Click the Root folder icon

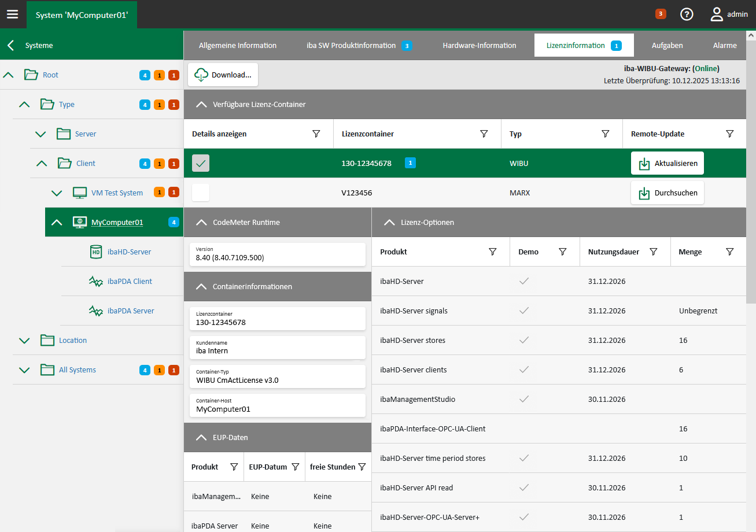point(31,75)
